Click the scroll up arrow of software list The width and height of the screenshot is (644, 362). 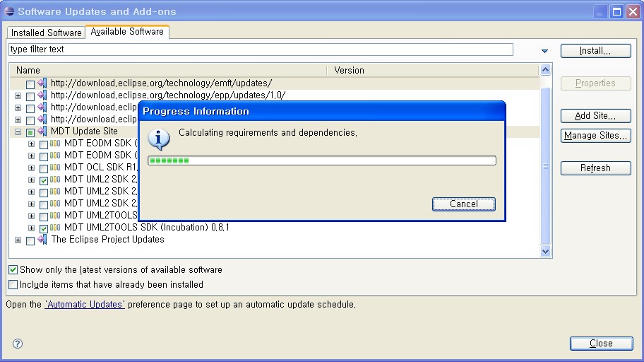point(545,70)
